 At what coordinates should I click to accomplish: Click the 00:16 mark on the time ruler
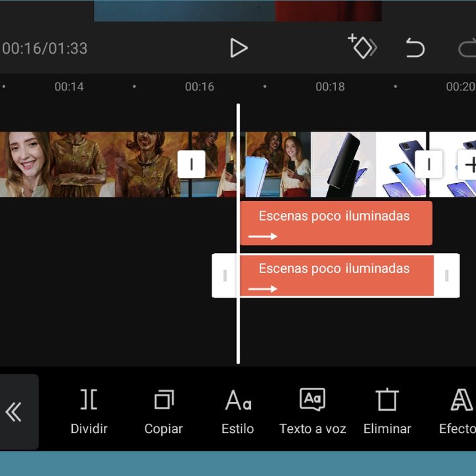pos(200,87)
